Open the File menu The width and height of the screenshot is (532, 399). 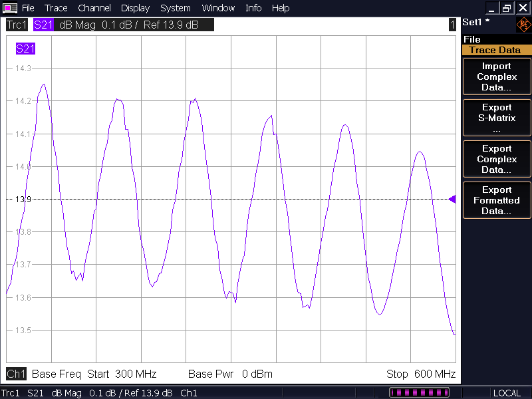(28, 8)
